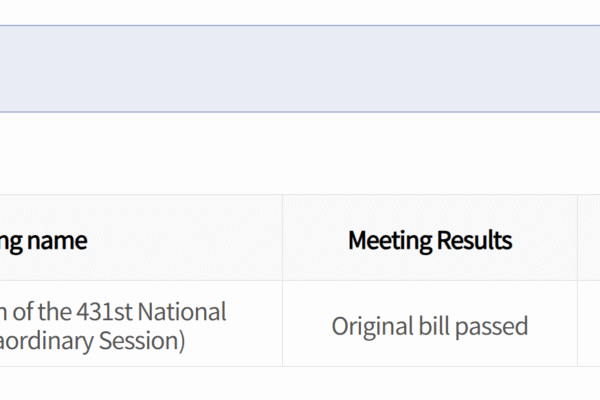Select the "Original bill passed" result cell
Viewport: 600px width, 400px height.
430,326
